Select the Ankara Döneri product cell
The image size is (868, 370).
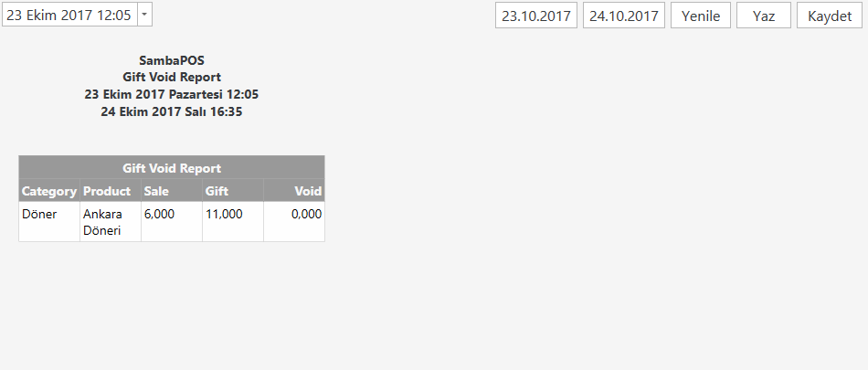(x=111, y=222)
